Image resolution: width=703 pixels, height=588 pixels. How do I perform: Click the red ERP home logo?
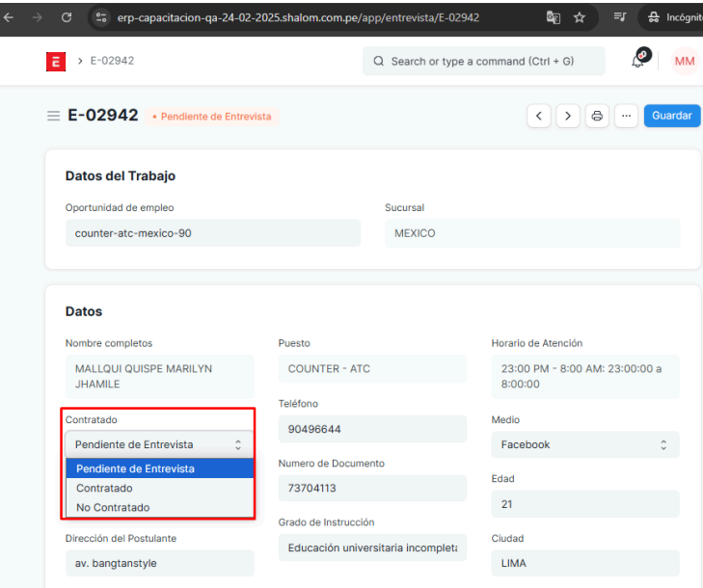point(58,62)
